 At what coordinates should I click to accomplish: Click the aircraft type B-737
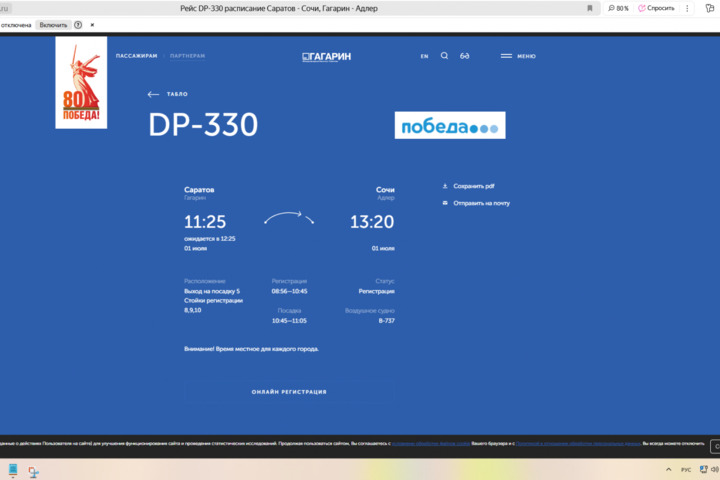387,321
